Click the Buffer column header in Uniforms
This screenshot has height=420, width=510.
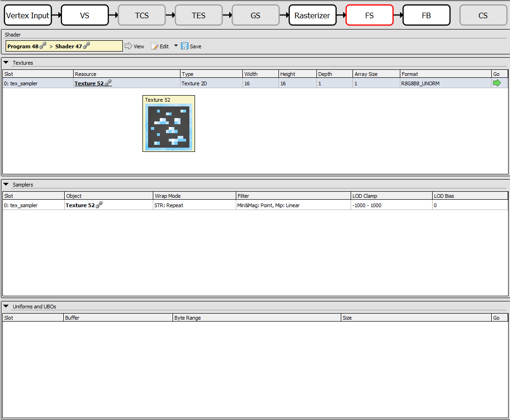[x=118, y=318]
